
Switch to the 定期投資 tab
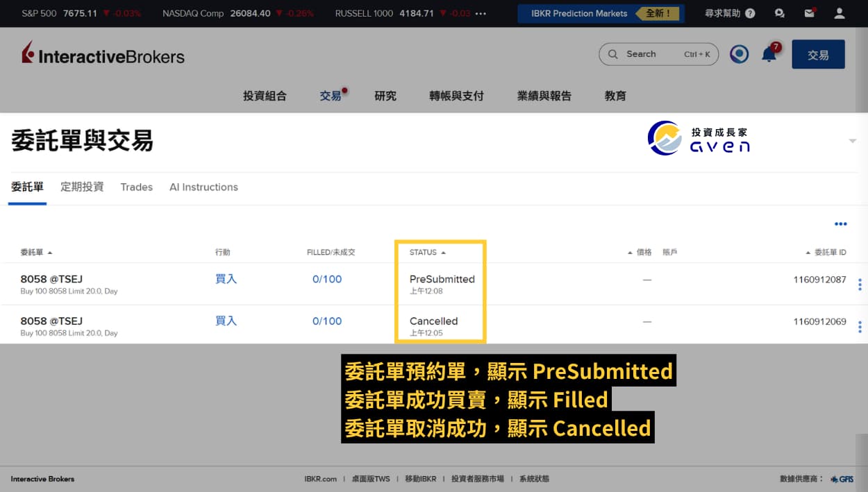pyautogui.click(x=82, y=187)
